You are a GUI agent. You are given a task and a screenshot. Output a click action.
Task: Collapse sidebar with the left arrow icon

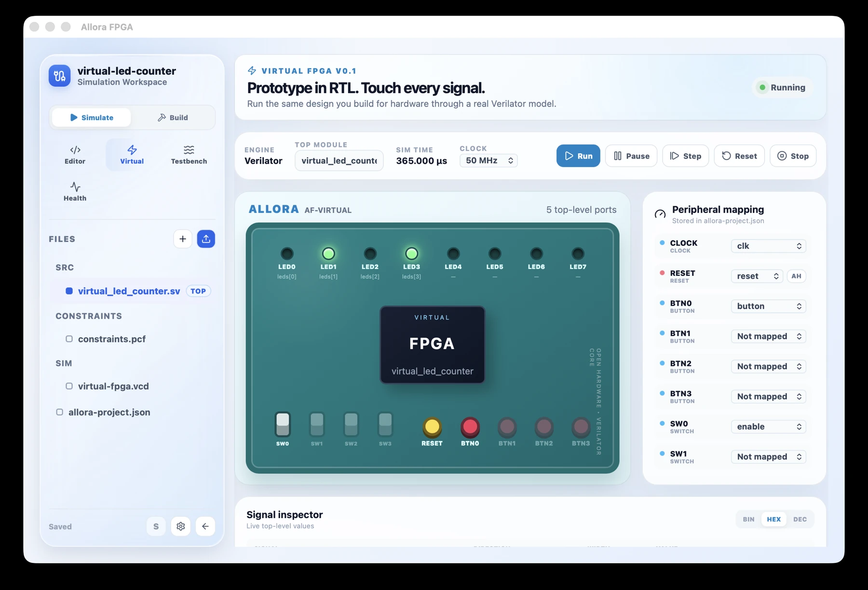tap(205, 526)
